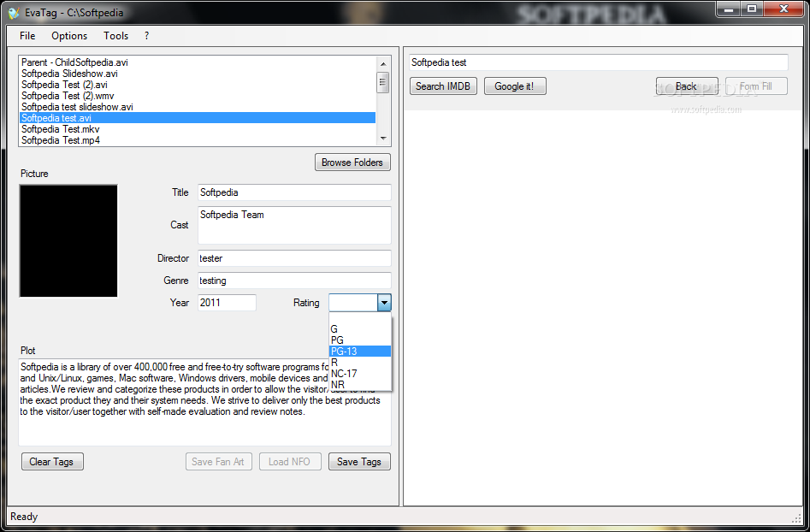Screen dimensions: 810x532
Task: Click into the Title field
Action: point(294,192)
